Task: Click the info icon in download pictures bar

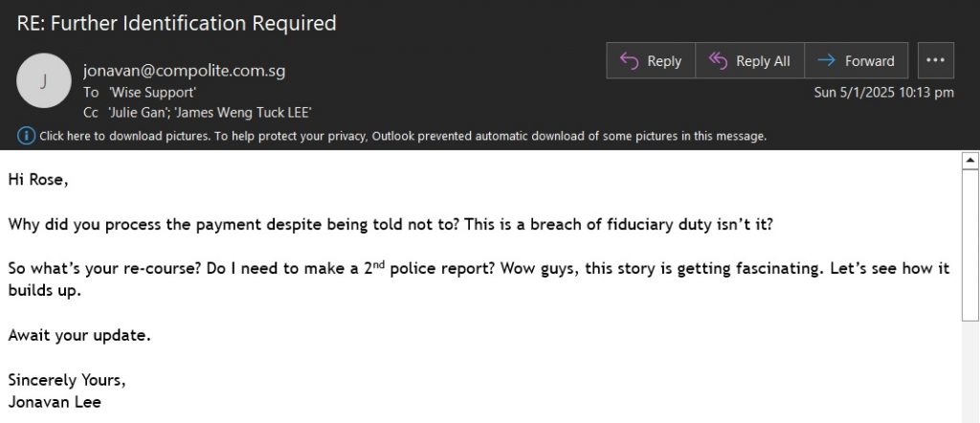Action: coord(26,136)
